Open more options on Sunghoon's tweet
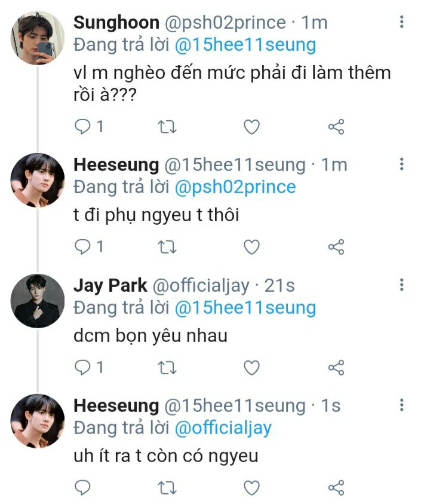The width and height of the screenshot is (430, 504). click(x=402, y=23)
